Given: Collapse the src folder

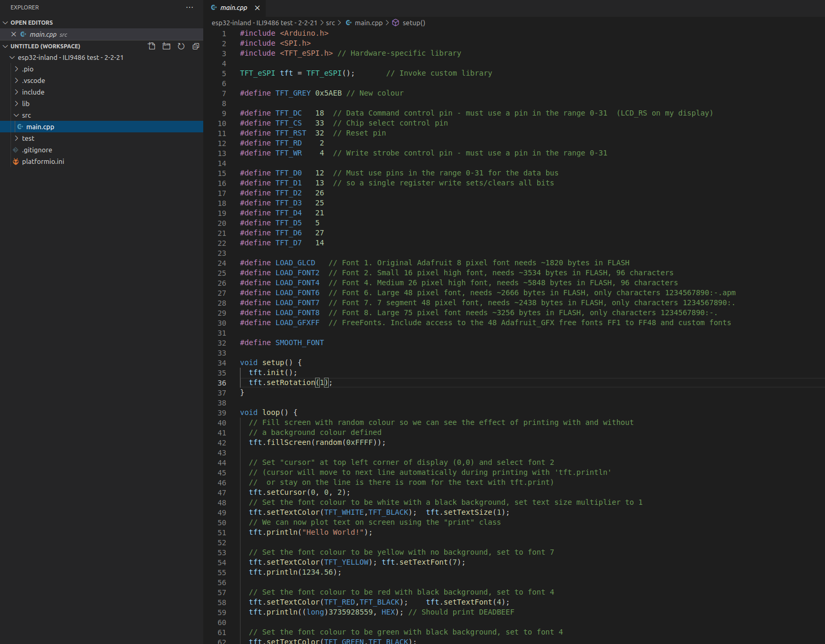Looking at the screenshot, I should coord(26,116).
